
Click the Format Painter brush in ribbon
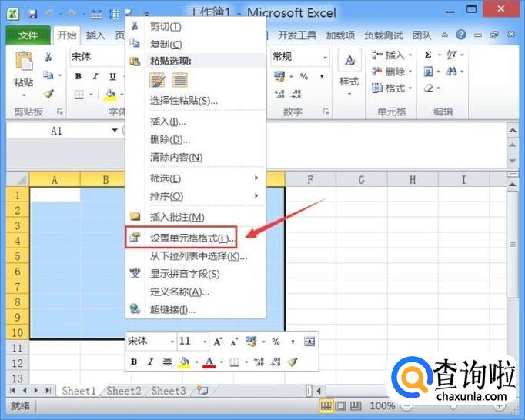[49, 94]
